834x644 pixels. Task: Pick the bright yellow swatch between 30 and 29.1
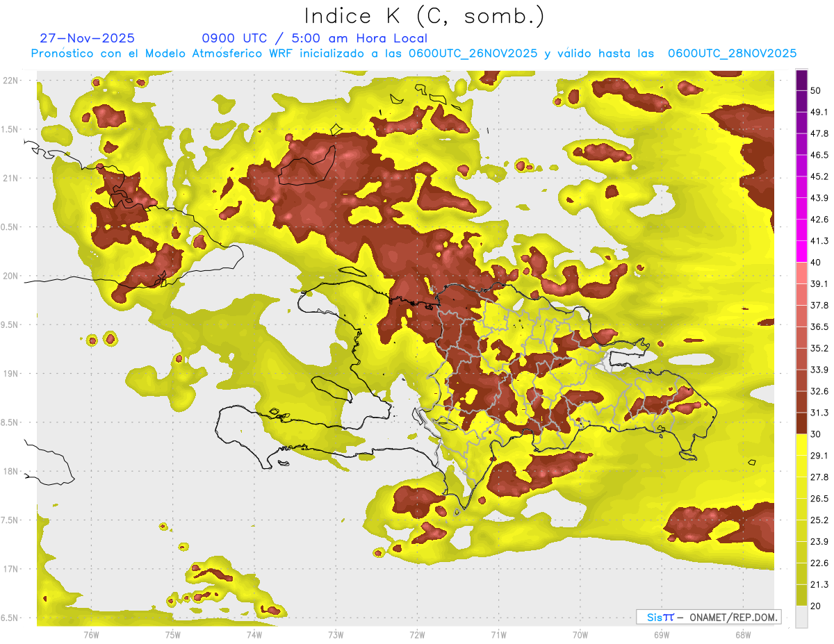click(x=801, y=445)
